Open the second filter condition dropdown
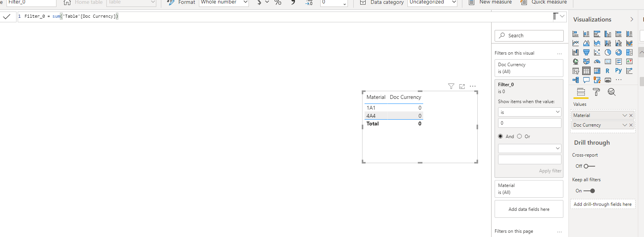The image size is (644, 237). point(530,149)
